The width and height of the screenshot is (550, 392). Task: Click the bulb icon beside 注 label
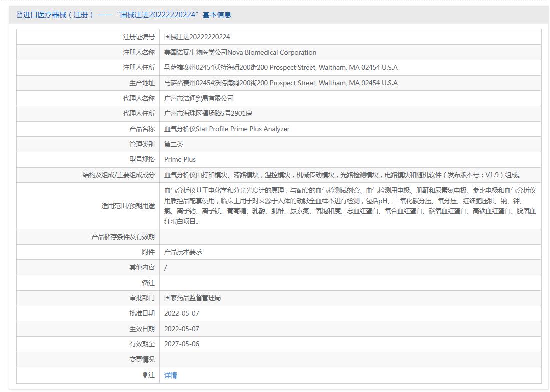(x=145, y=375)
